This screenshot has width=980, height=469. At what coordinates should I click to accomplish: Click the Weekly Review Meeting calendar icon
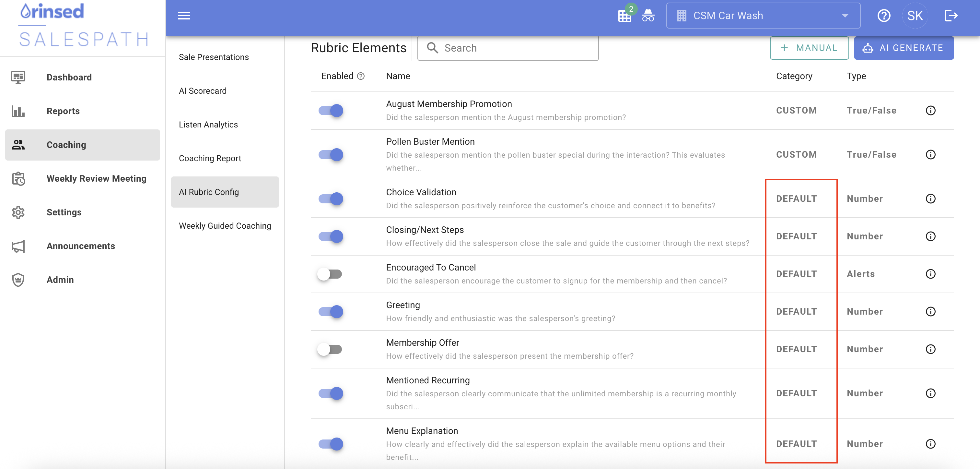tap(18, 178)
